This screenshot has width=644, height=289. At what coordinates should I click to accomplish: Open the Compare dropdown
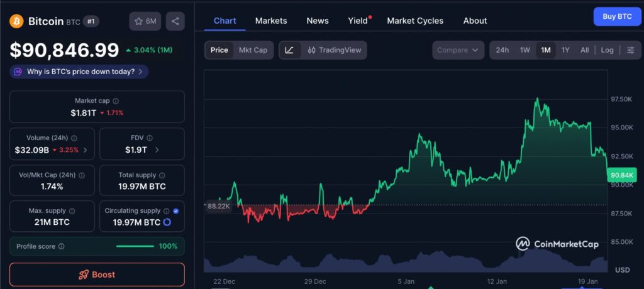[x=458, y=50]
